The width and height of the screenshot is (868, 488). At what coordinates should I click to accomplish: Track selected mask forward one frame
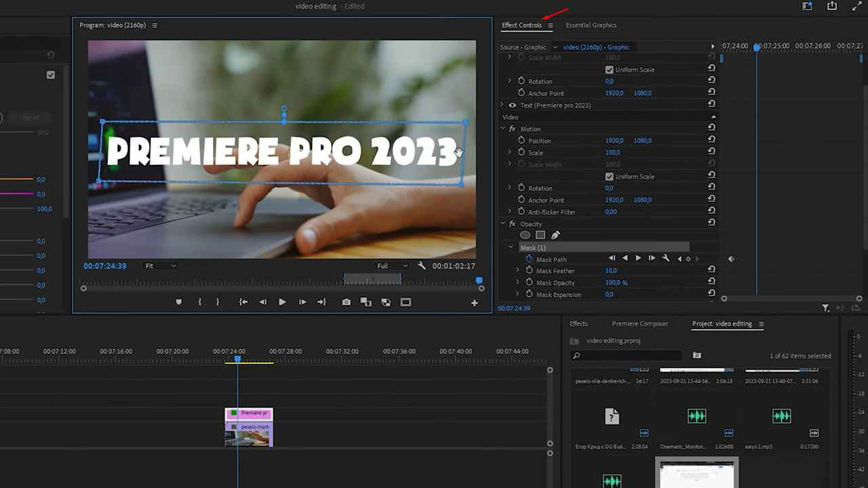[652, 259]
